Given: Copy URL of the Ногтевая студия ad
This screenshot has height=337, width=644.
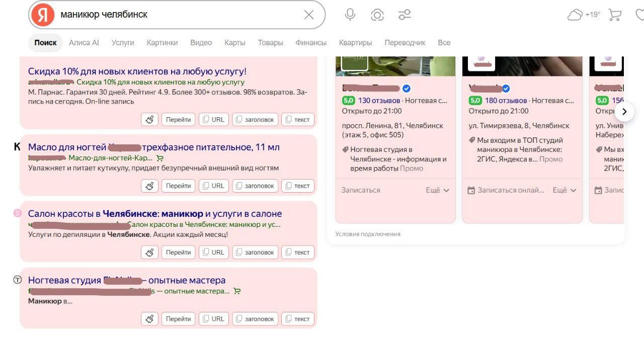Looking at the screenshot, I should (214, 318).
